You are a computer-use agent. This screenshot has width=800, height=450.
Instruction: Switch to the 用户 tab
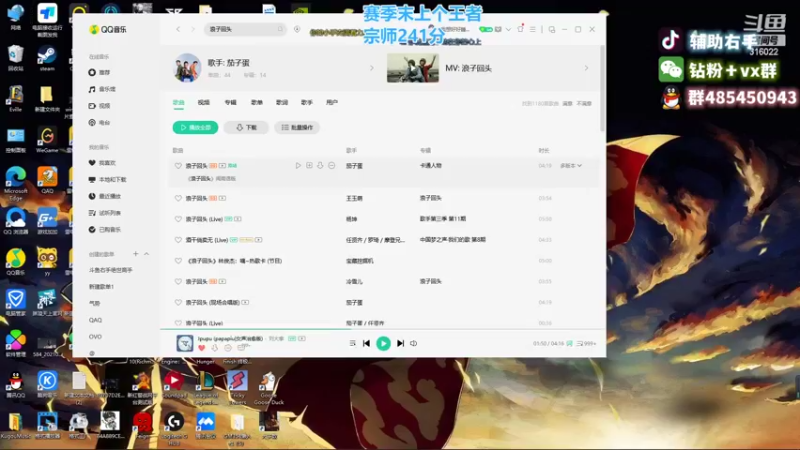[x=332, y=103]
